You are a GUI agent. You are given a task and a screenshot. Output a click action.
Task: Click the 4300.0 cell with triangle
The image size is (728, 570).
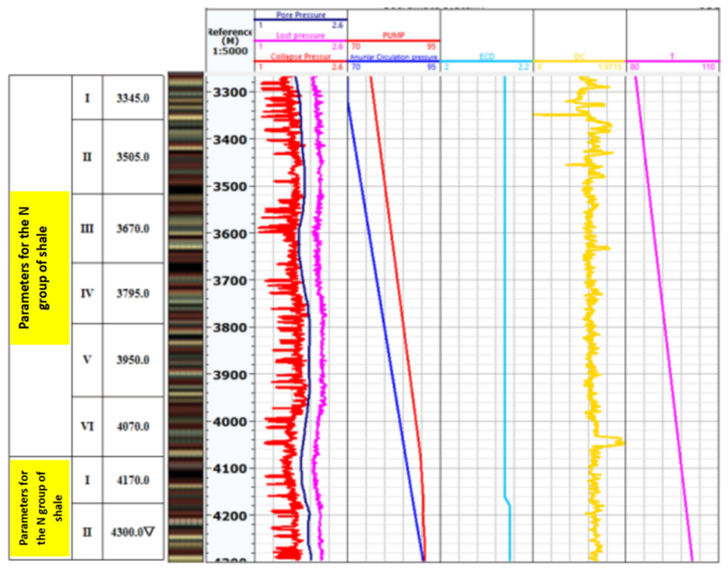pyautogui.click(x=133, y=532)
